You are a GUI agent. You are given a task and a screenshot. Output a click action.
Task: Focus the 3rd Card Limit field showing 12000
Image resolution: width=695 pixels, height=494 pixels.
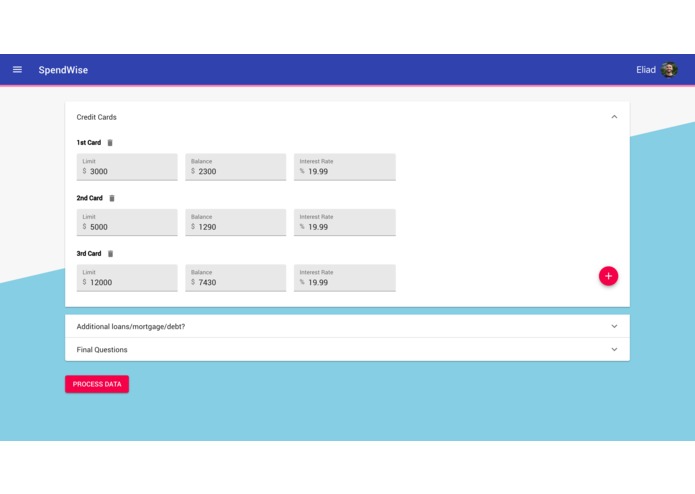tap(127, 278)
